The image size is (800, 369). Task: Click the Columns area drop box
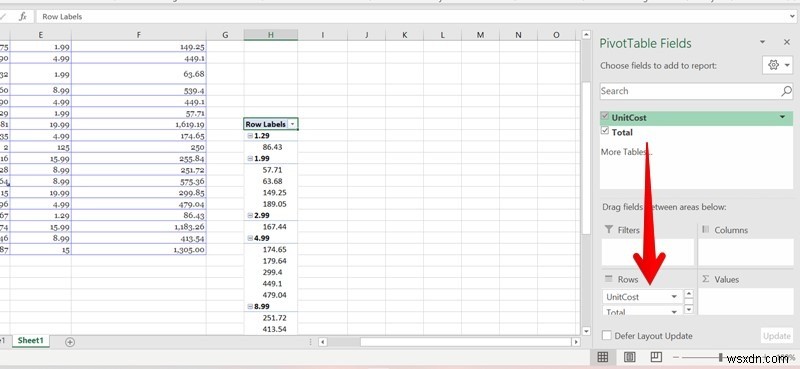(745, 252)
